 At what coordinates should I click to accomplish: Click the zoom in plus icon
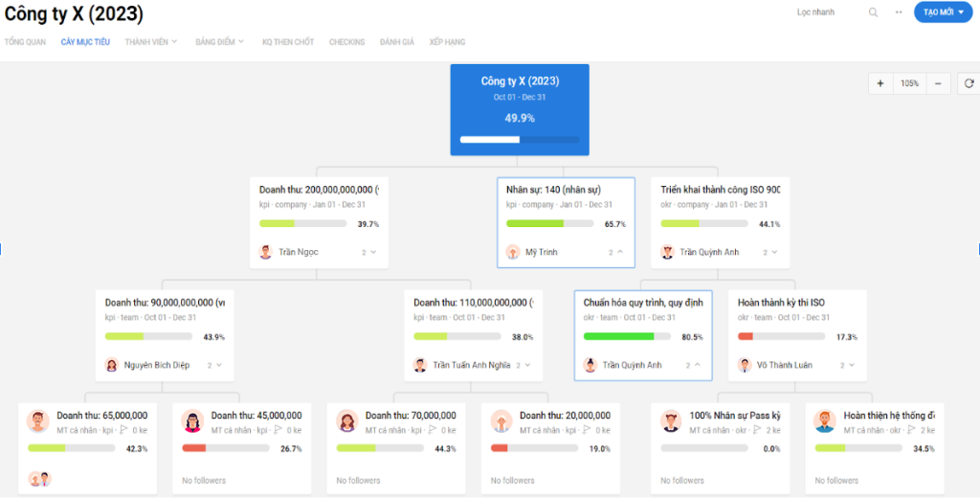pyautogui.click(x=880, y=83)
